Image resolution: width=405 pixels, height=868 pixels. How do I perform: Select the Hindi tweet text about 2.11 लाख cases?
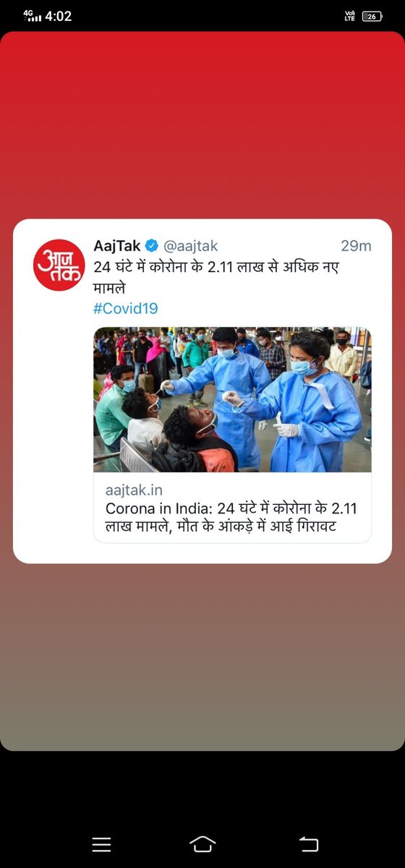point(216,277)
